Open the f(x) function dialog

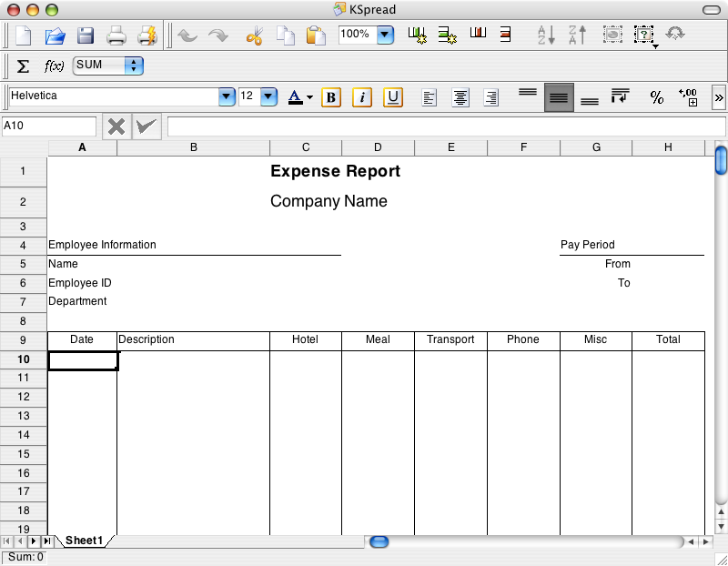click(x=54, y=66)
